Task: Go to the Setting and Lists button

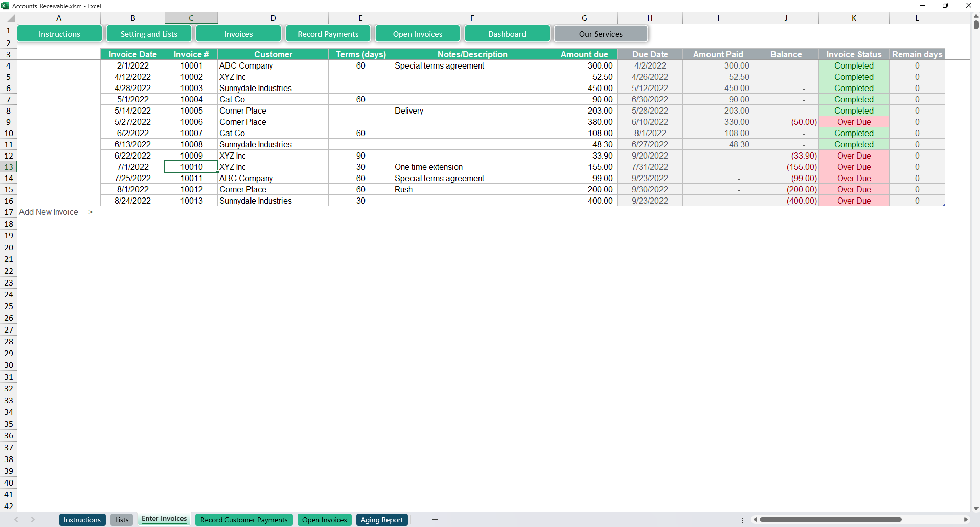Action: tap(149, 34)
